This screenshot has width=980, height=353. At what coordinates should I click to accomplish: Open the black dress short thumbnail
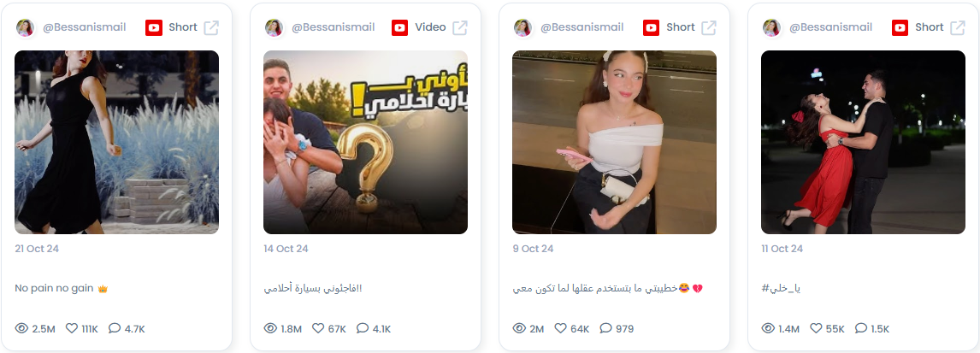(117, 143)
